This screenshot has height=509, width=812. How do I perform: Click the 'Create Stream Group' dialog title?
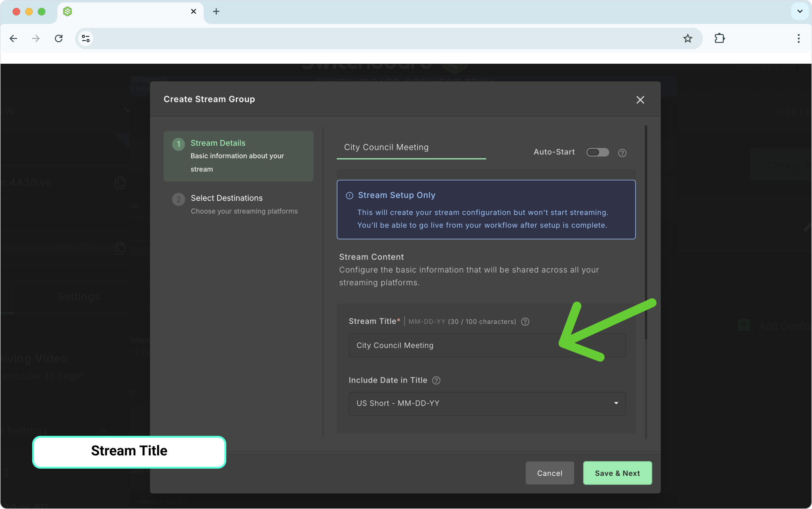209,99
